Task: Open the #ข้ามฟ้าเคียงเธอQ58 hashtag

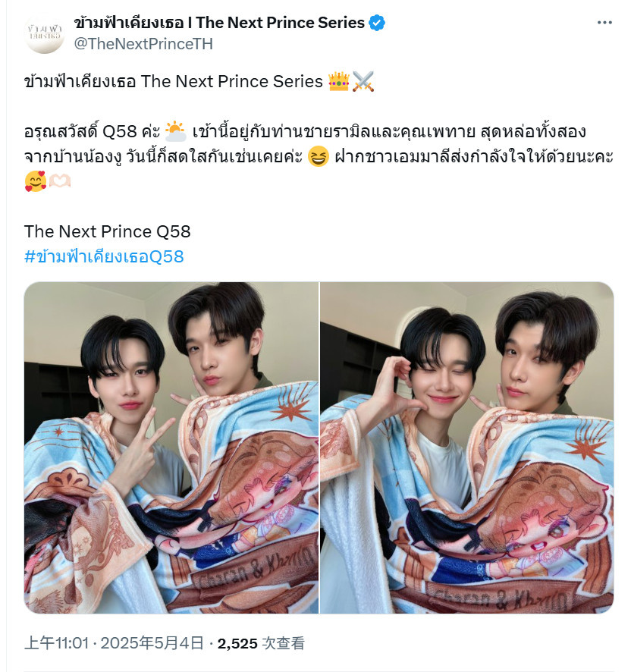Action: point(104,256)
